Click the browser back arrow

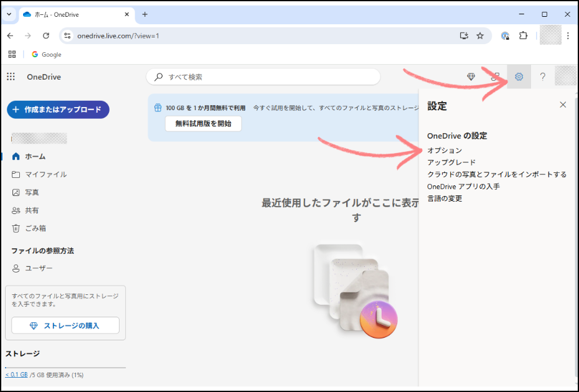pyautogui.click(x=11, y=36)
